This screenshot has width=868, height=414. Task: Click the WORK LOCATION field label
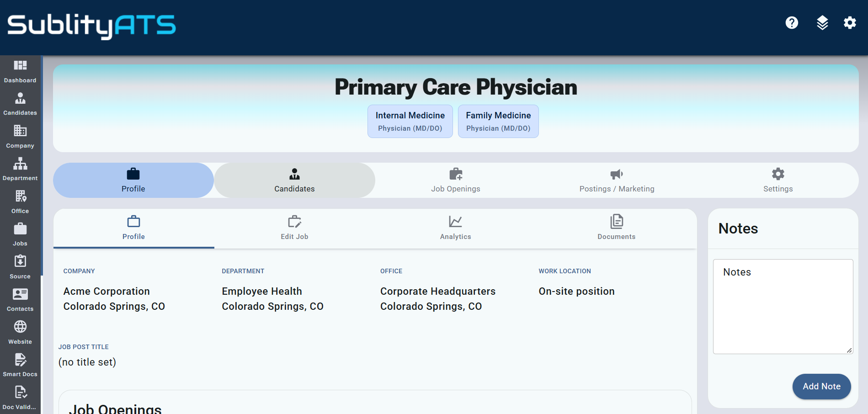tap(564, 271)
